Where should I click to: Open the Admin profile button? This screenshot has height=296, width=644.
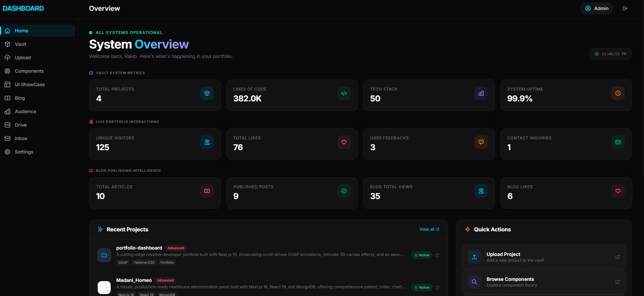(596, 8)
